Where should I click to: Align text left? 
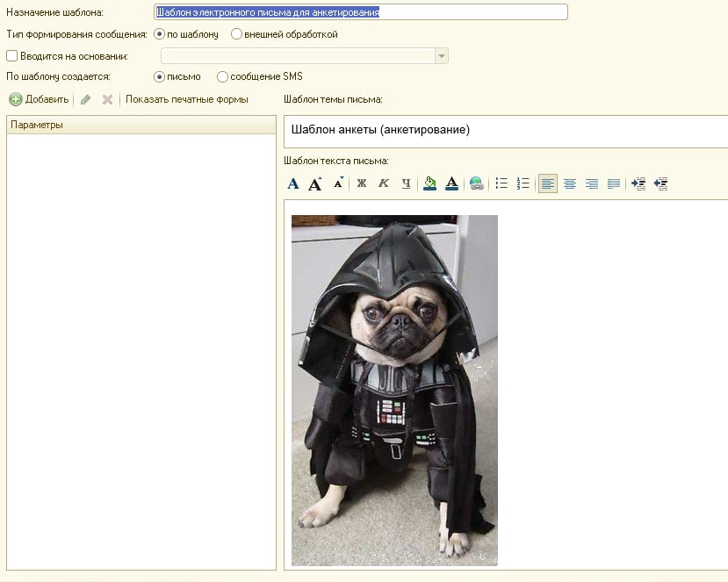pyautogui.click(x=548, y=183)
